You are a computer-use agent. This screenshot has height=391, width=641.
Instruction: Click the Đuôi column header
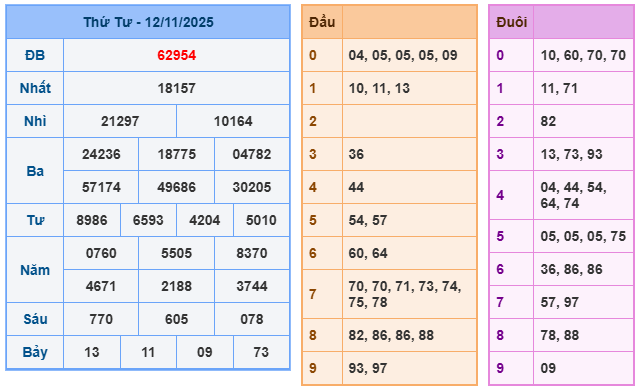pos(511,22)
